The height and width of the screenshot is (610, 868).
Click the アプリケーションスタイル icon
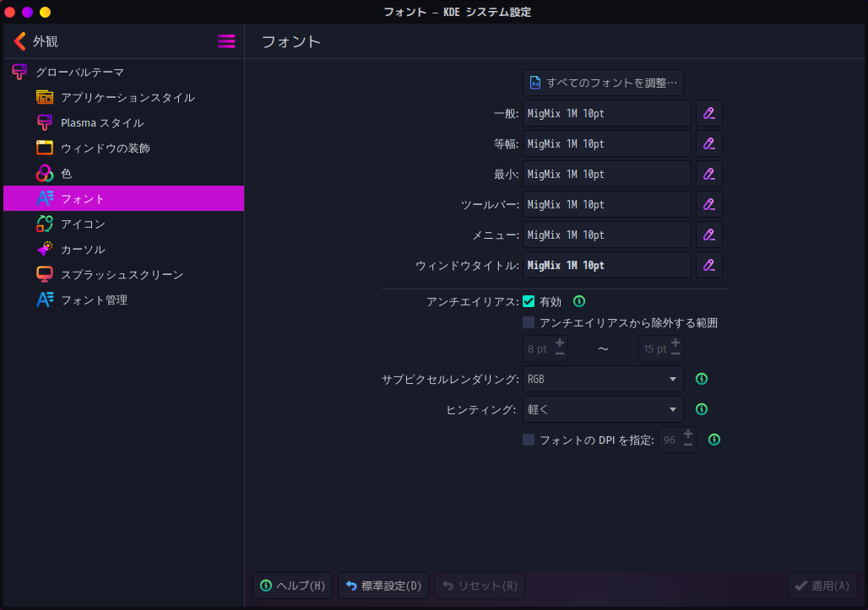coord(45,97)
